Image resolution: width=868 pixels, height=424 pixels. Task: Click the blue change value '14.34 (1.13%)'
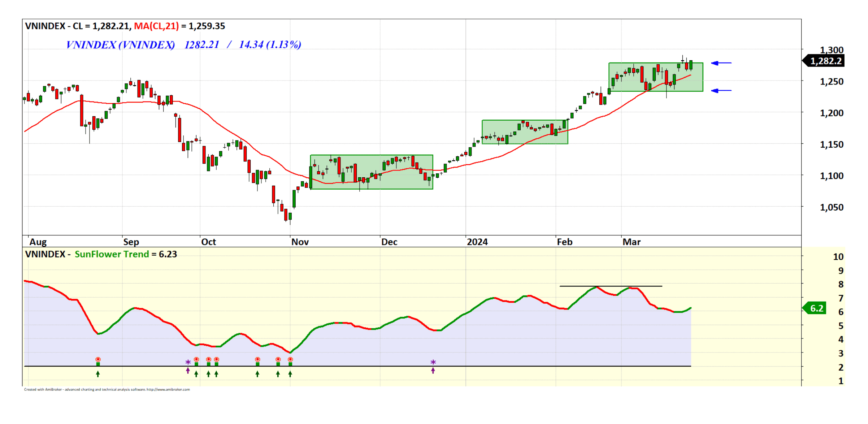[x=270, y=45]
